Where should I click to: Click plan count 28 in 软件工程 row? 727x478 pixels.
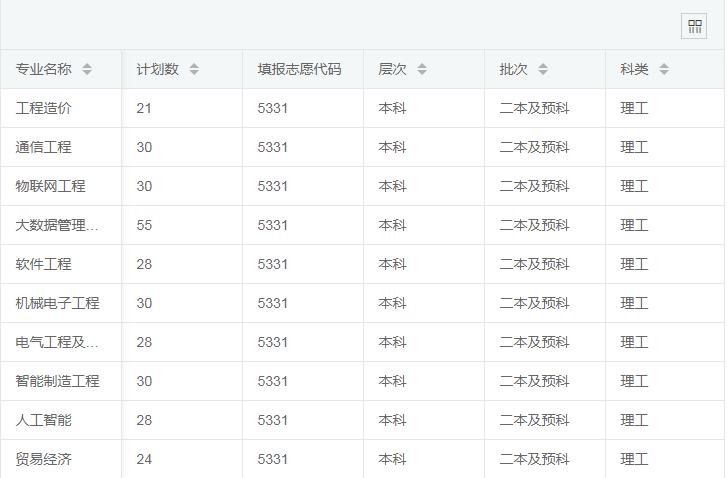click(x=144, y=264)
